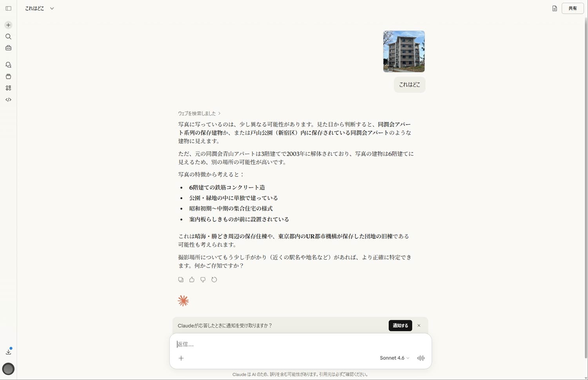Select the Code icon in the sidebar
The image size is (588, 380).
click(x=8, y=99)
